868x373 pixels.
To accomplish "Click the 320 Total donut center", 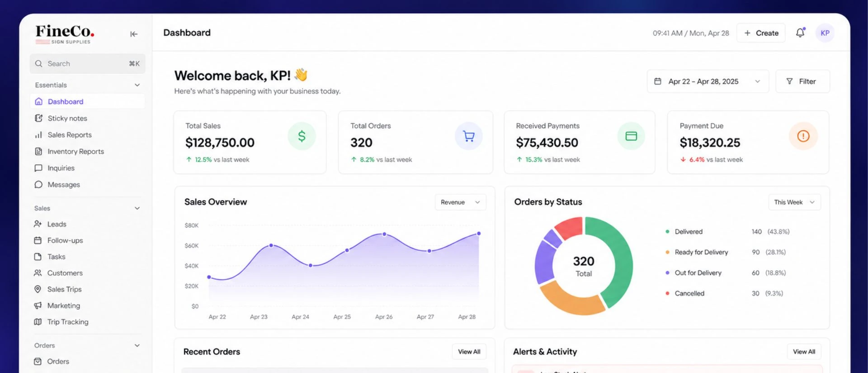I will [584, 266].
